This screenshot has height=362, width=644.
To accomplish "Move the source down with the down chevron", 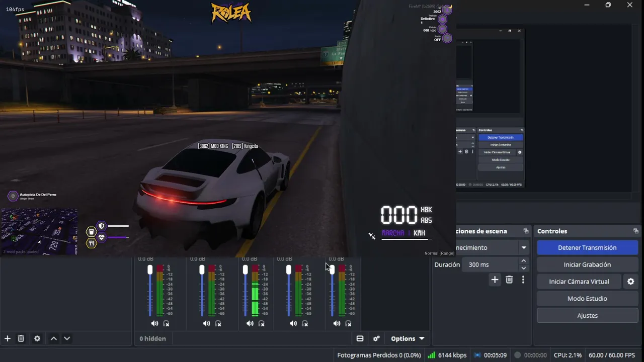I will coord(67,338).
